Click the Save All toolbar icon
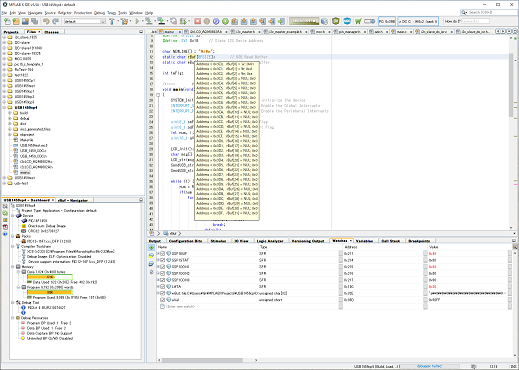This screenshot has height=370, width=519. pos(34,21)
